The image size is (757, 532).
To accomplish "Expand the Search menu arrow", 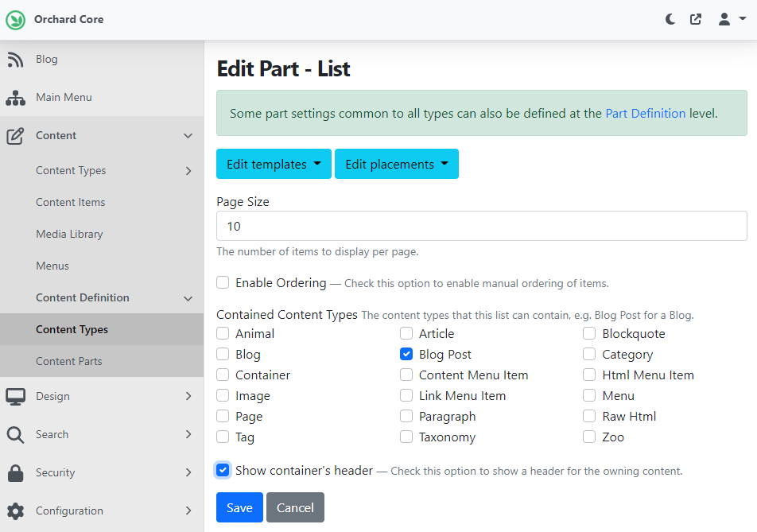I will (188, 434).
